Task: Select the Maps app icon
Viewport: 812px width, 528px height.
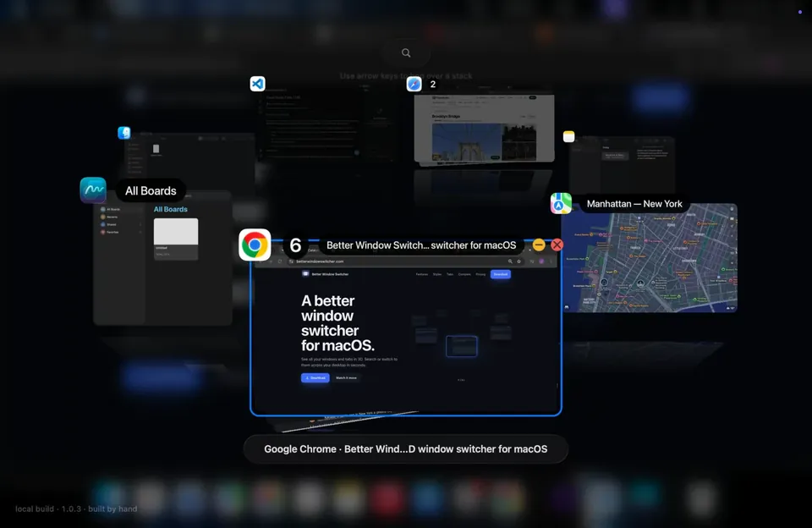Action: click(x=561, y=204)
